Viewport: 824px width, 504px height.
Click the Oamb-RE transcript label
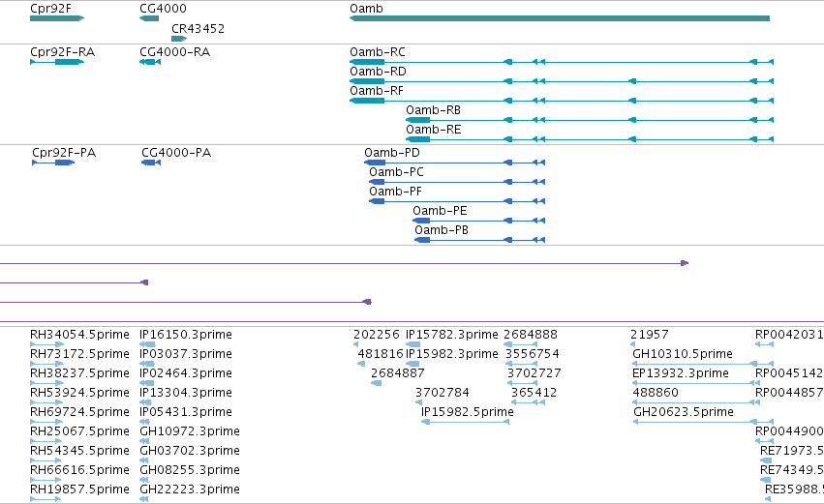pos(433,130)
